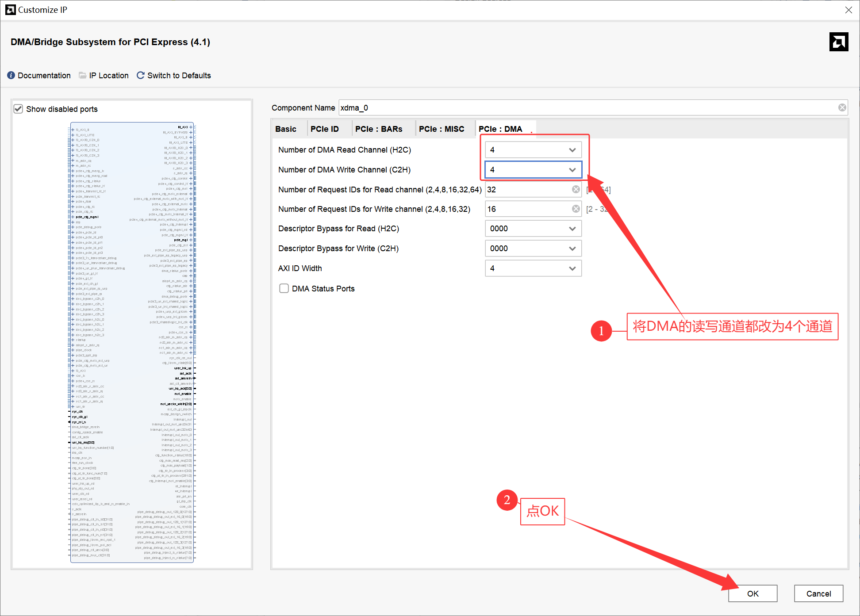The width and height of the screenshot is (860, 616).
Task: Clear the Read channel Request IDs value
Action: pos(576,190)
